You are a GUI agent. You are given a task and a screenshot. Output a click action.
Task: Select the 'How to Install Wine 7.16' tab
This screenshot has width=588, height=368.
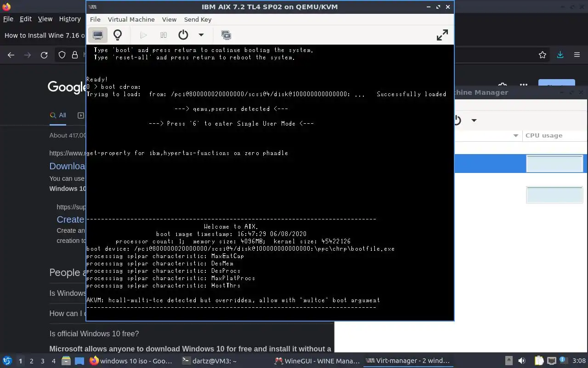pos(44,35)
